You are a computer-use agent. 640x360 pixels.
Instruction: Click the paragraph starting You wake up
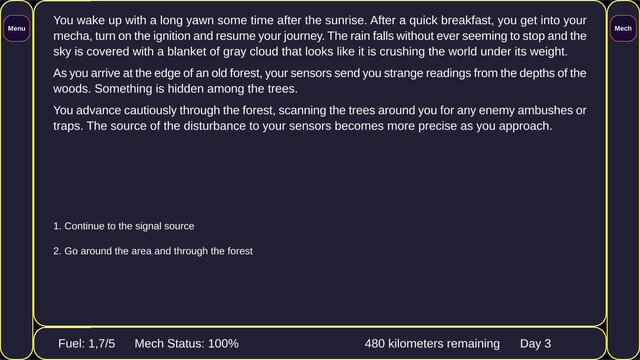coord(320,36)
